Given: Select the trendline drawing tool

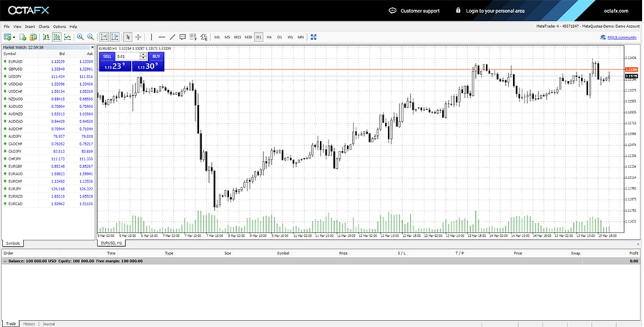Looking at the screenshot, I should pyautogui.click(x=172, y=36).
